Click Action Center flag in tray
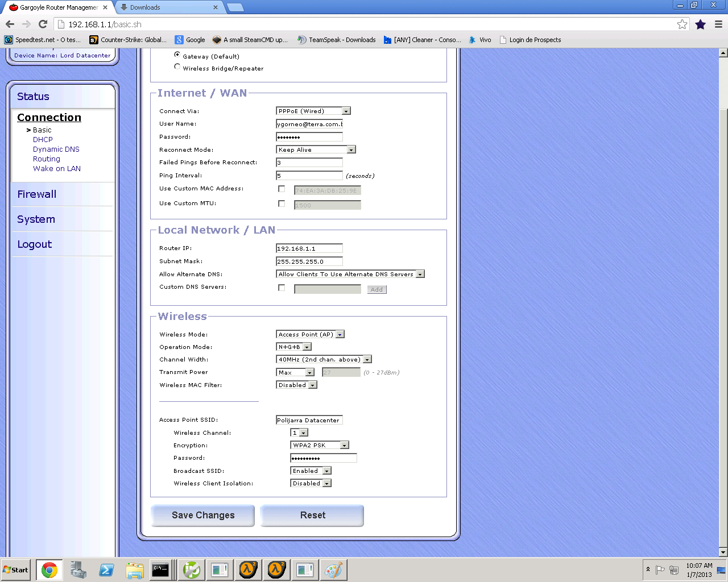This screenshot has height=582, width=728. 660,569
